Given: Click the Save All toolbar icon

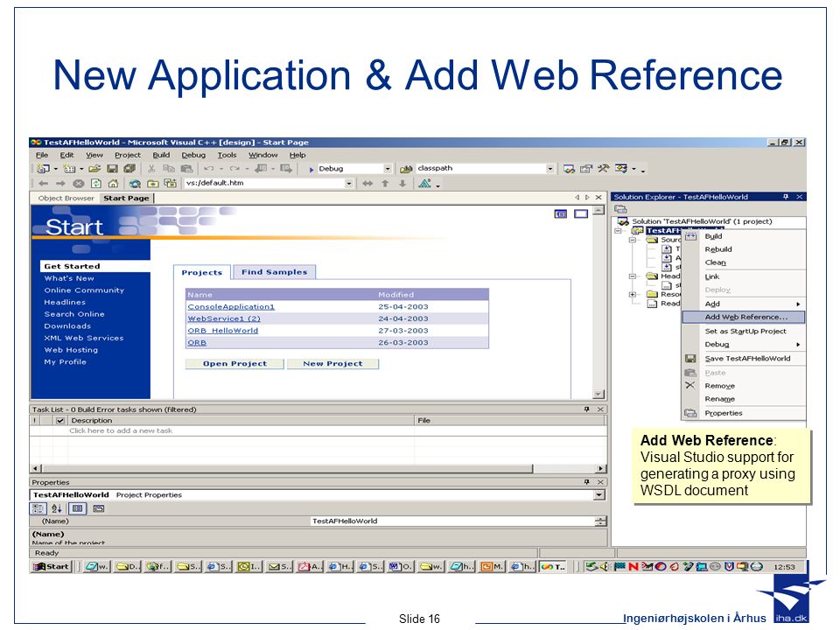Looking at the screenshot, I should 129,169.
